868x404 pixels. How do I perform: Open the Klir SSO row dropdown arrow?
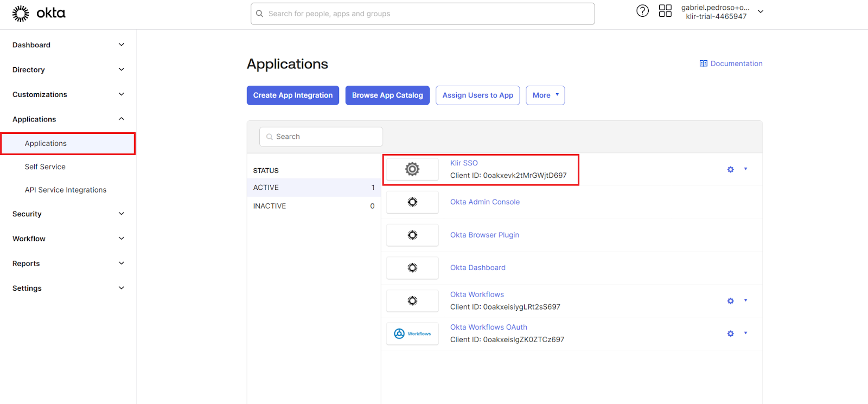click(745, 169)
